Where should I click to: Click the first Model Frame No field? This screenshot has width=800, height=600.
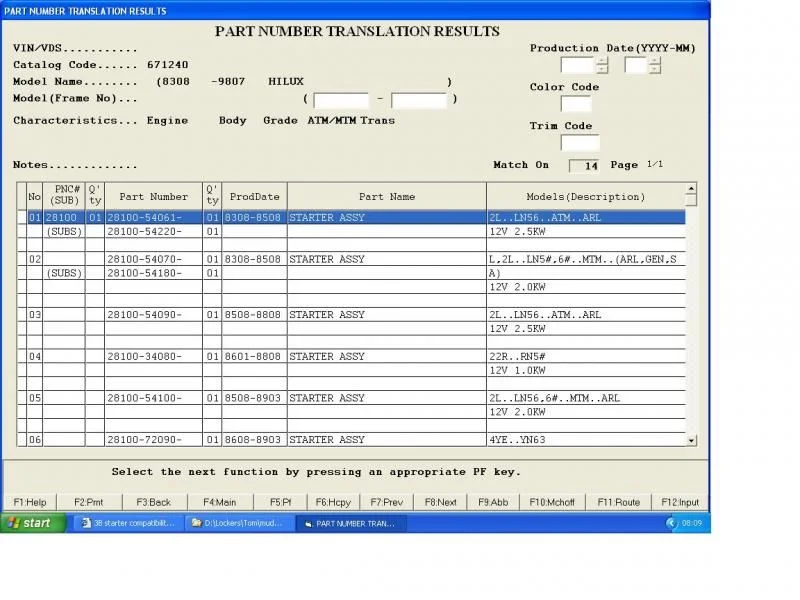tap(341, 100)
